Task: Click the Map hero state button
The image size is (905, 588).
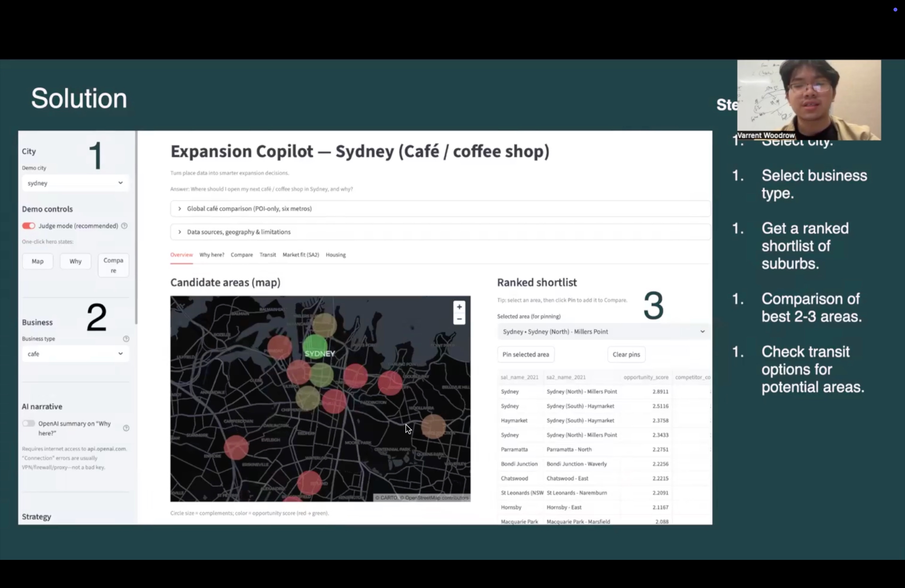Action: pos(37,261)
